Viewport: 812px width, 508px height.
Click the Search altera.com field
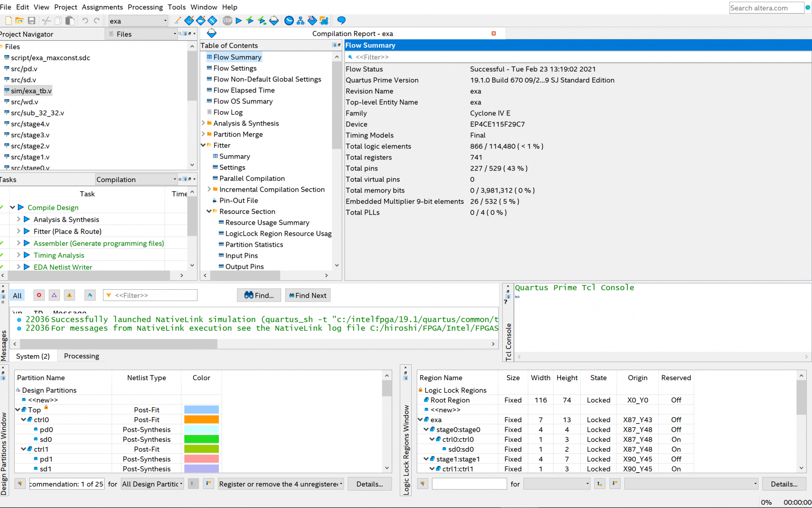pyautogui.click(x=766, y=8)
